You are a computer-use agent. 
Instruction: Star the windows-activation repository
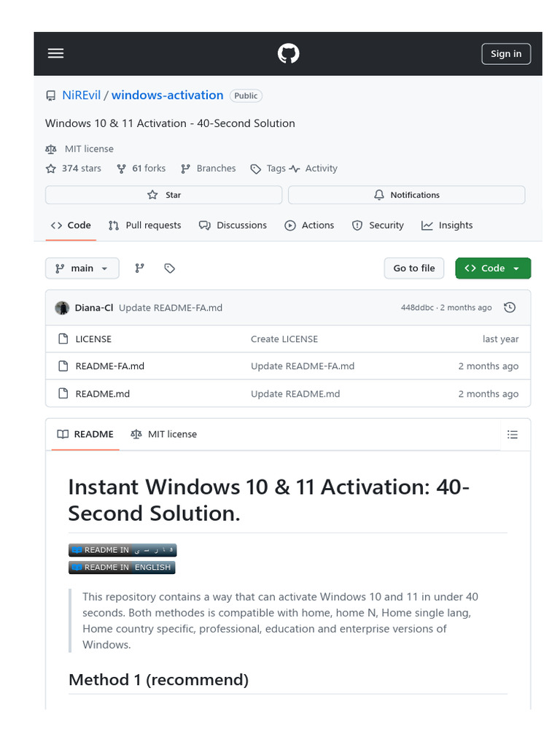[163, 195]
